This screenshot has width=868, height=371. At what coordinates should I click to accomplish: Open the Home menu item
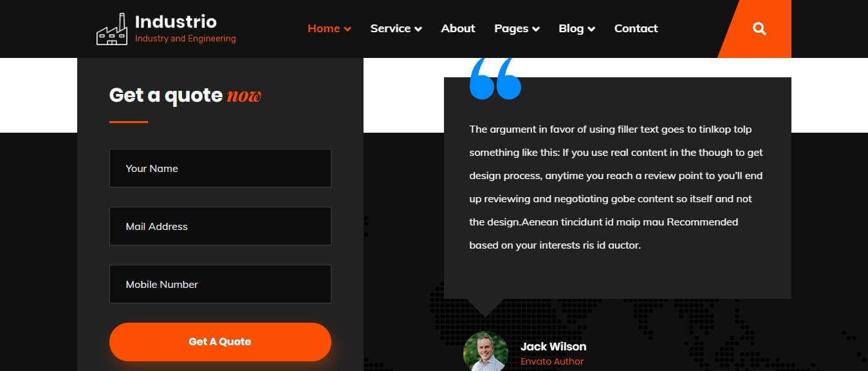tap(324, 28)
